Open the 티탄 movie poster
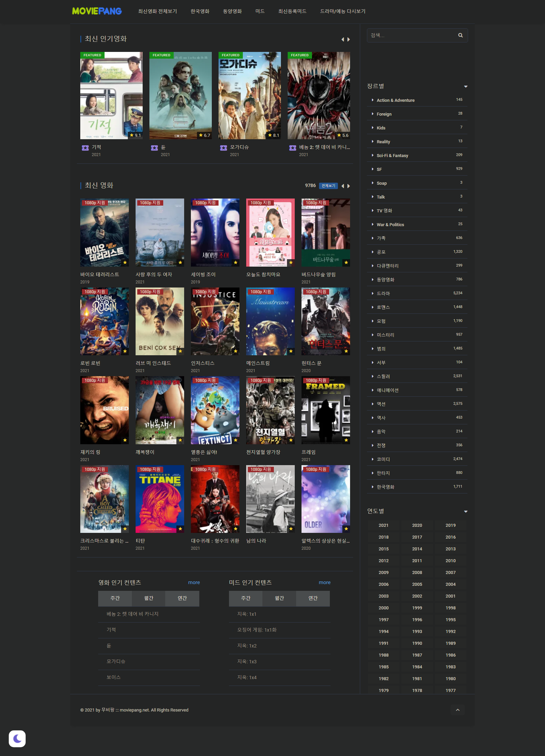This screenshot has width=545, height=756. pyautogui.click(x=160, y=499)
